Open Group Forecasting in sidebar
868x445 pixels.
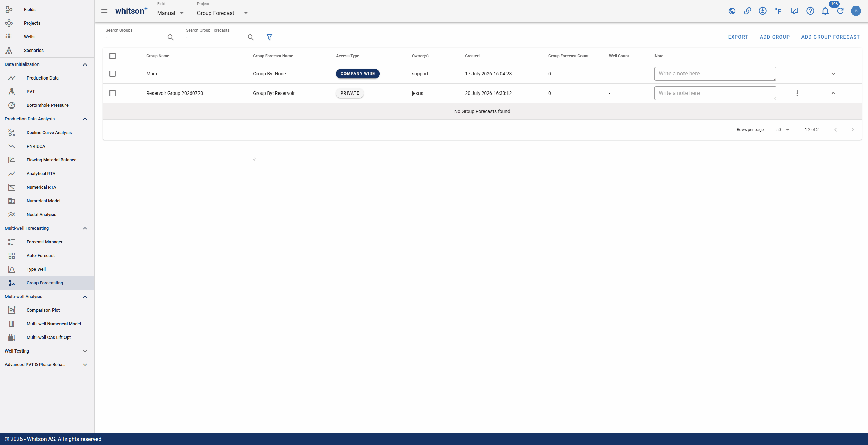pyautogui.click(x=47, y=283)
